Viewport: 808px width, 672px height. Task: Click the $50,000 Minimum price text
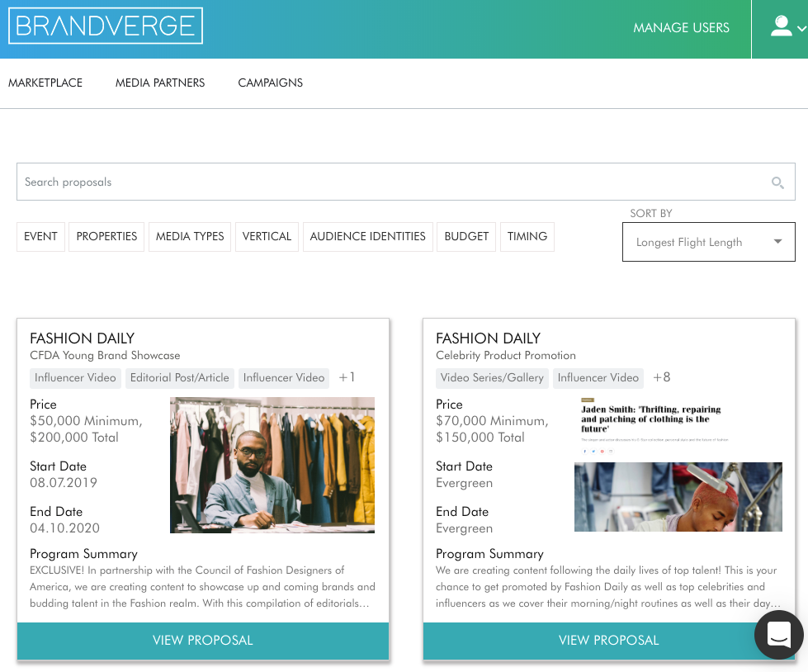tap(86, 421)
